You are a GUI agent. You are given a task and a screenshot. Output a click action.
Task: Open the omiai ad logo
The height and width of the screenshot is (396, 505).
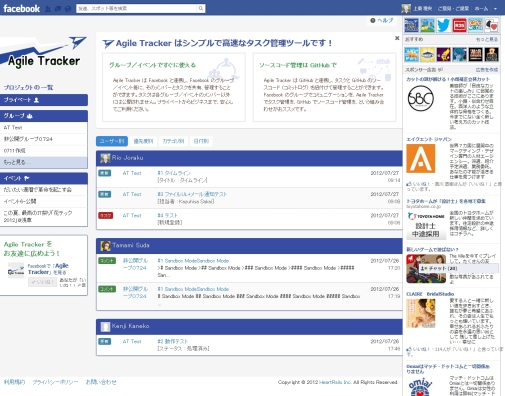(x=421, y=387)
